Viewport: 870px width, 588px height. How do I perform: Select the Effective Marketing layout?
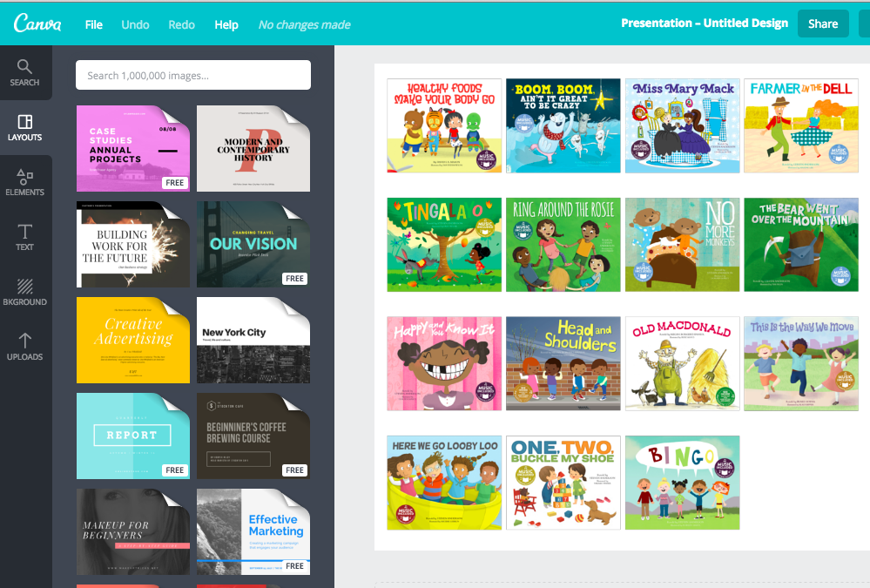pos(253,531)
